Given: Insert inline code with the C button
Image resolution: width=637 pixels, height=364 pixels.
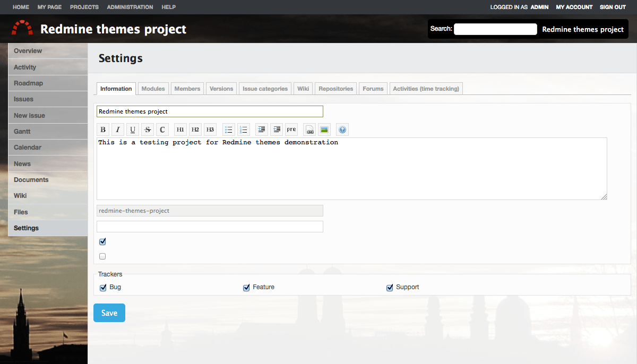Looking at the screenshot, I should 162,129.
